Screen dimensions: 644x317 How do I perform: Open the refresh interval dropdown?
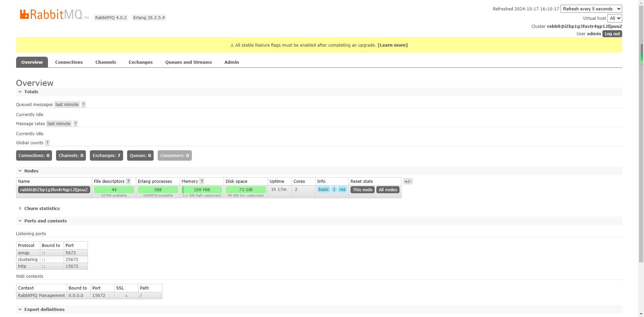(x=591, y=9)
